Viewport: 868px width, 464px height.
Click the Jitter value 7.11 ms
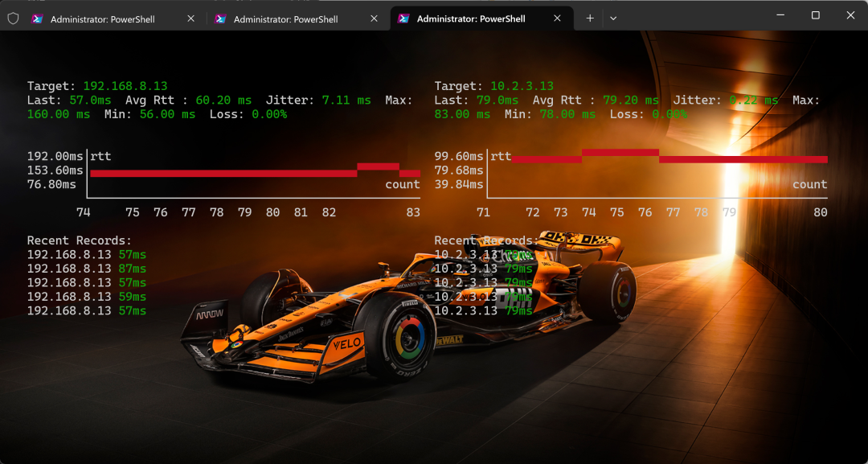tap(346, 101)
